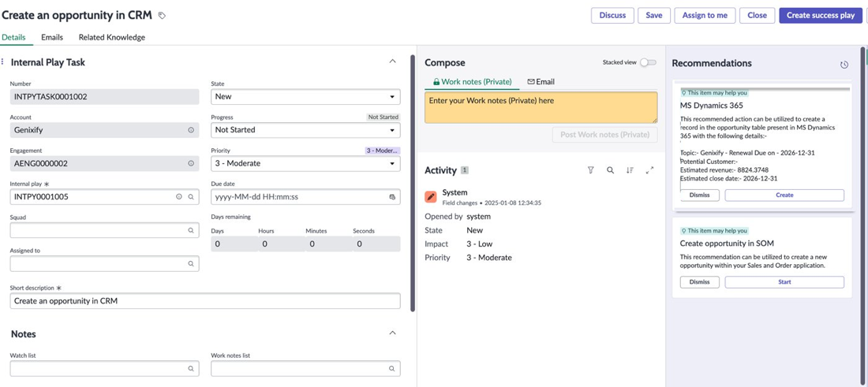The width and height of the screenshot is (868, 387).
Task: Open the Squad lookup search icon
Action: tap(191, 230)
